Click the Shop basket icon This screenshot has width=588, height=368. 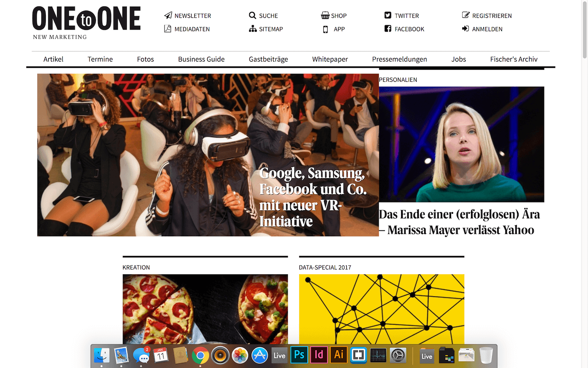325,15
